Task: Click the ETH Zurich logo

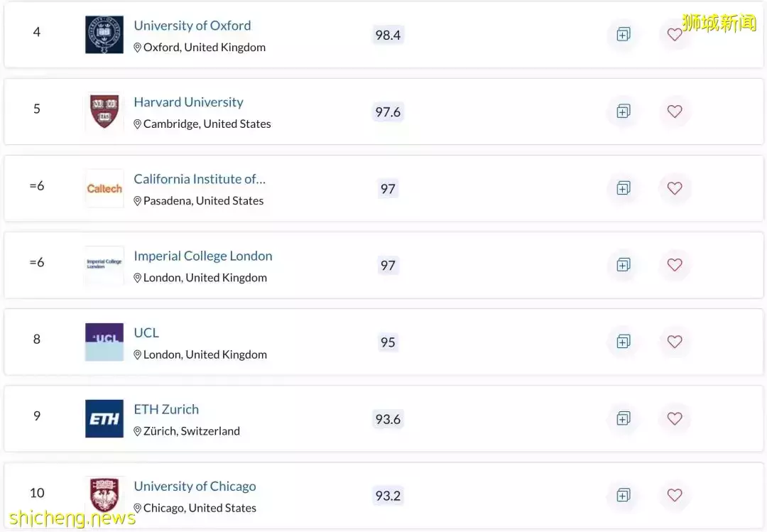Action: point(104,418)
